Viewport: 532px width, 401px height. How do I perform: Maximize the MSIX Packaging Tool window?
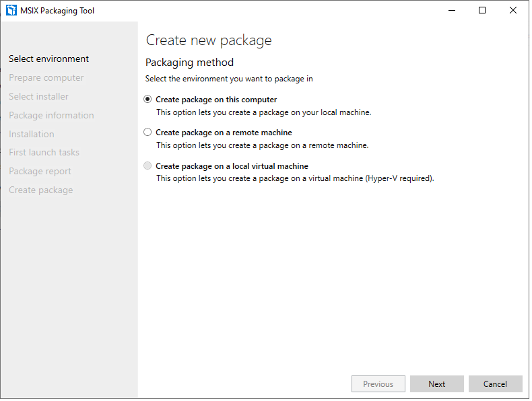[x=482, y=10]
